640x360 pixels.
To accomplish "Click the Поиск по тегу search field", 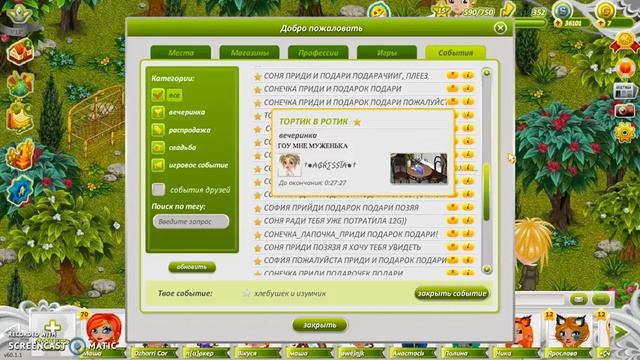I will [191, 222].
